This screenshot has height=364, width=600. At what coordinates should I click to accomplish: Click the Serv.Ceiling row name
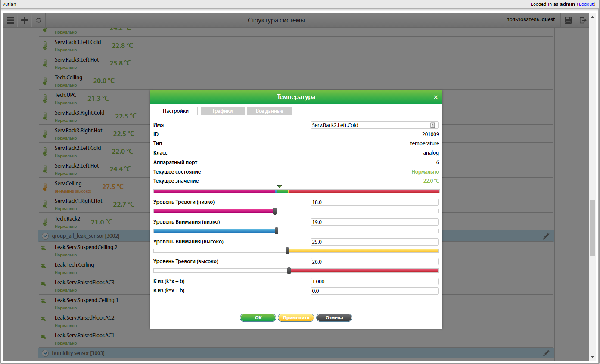(x=68, y=184)
